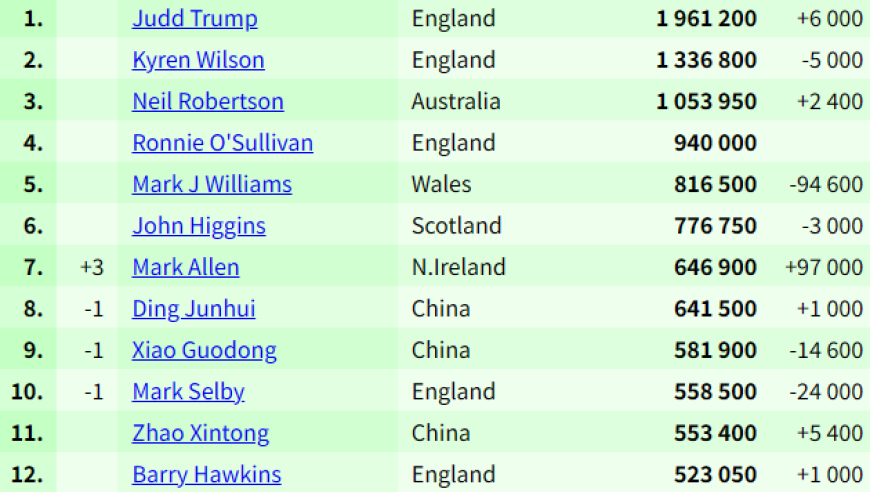870x492 pixels.
Task: Click Judd Trump's 1 961 200 points total
Action: coord(706,19)
